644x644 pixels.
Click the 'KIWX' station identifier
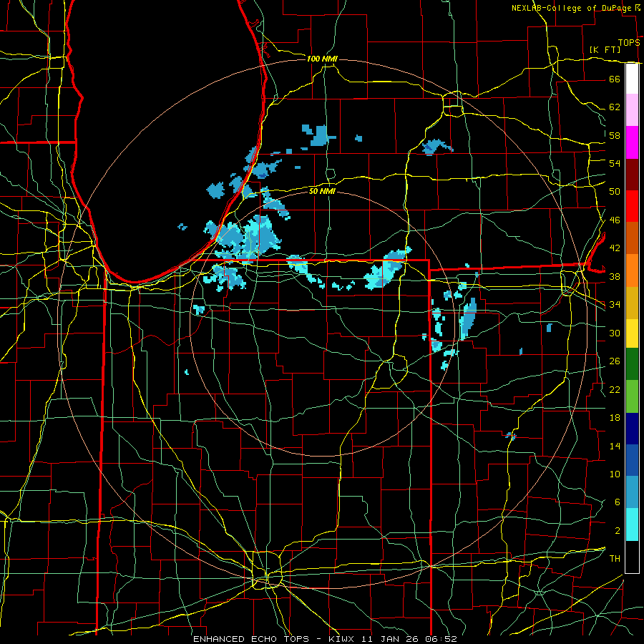pyautogui.click(x=343, y=639)
